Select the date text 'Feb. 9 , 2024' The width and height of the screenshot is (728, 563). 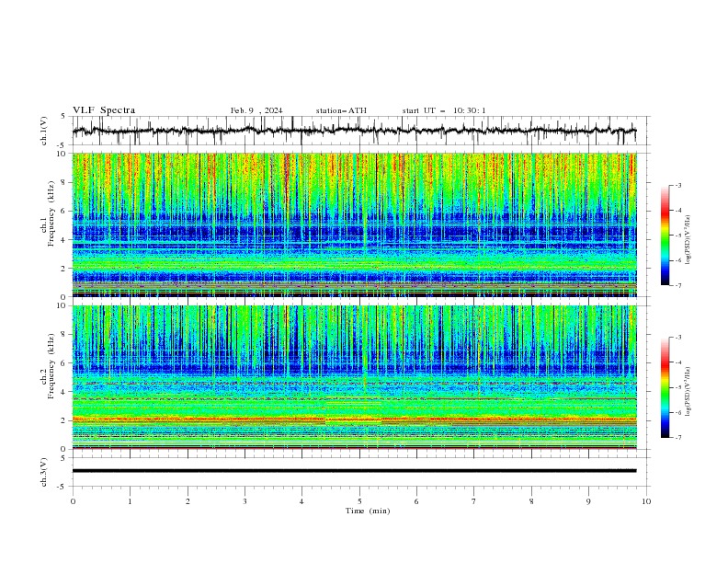pyautogui.click(x=256, y=110)
